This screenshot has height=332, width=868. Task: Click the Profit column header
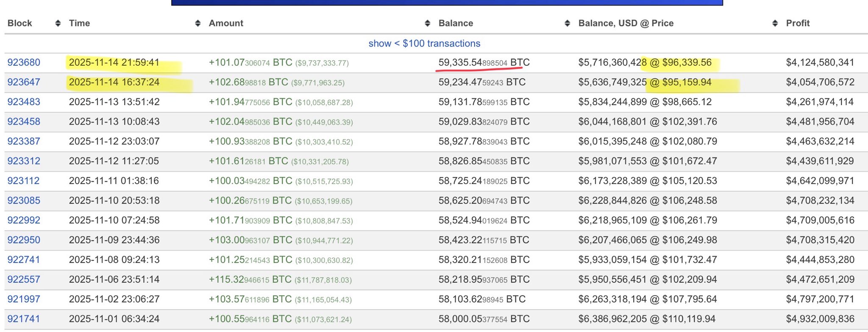[x=798, y=23]
